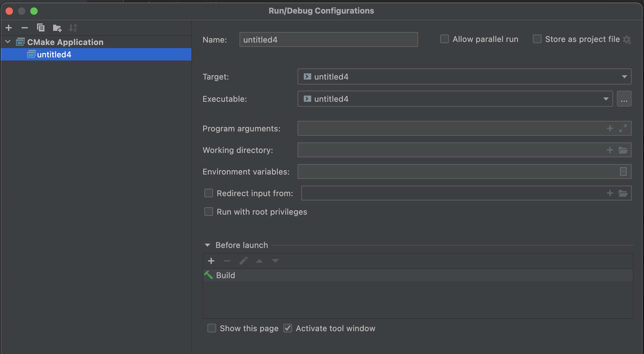Screen dimensions: 644x354
Task: Edit the selected Before launch task
Action: click(243, 261)
